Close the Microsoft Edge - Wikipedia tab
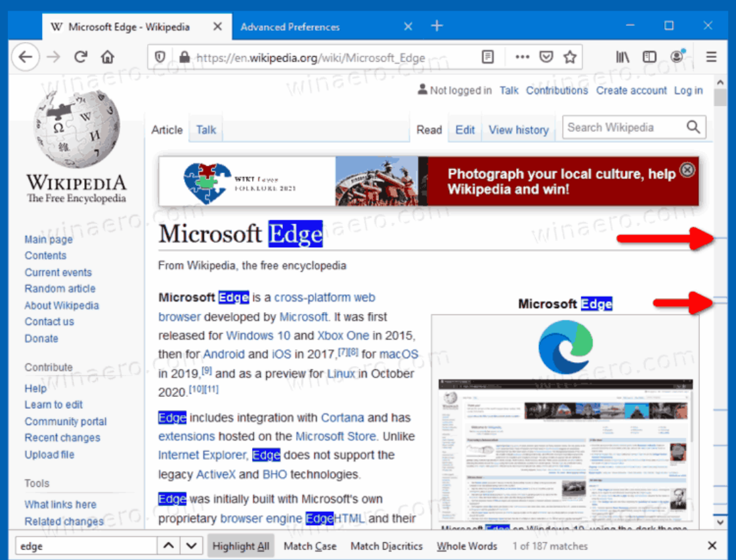 pos(217,27)
